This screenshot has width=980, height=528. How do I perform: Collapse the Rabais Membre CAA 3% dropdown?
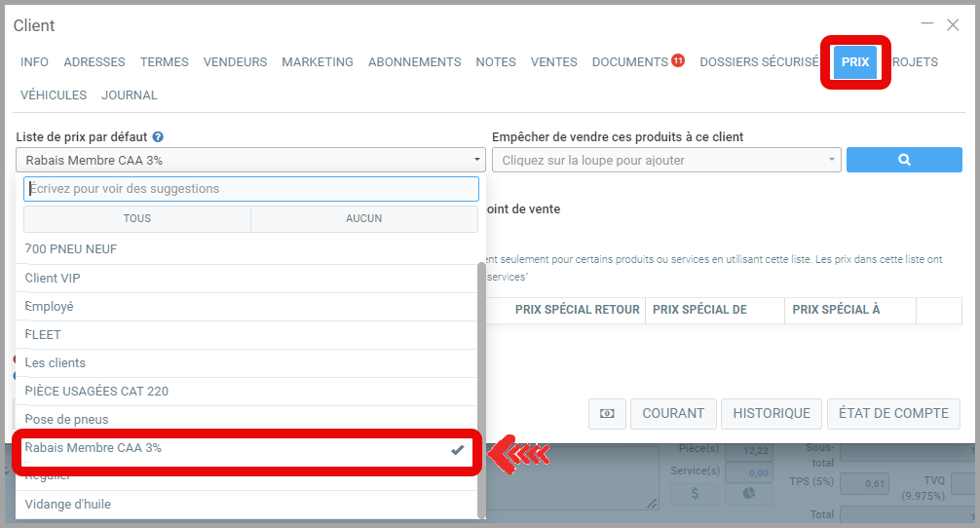[250, 160]
